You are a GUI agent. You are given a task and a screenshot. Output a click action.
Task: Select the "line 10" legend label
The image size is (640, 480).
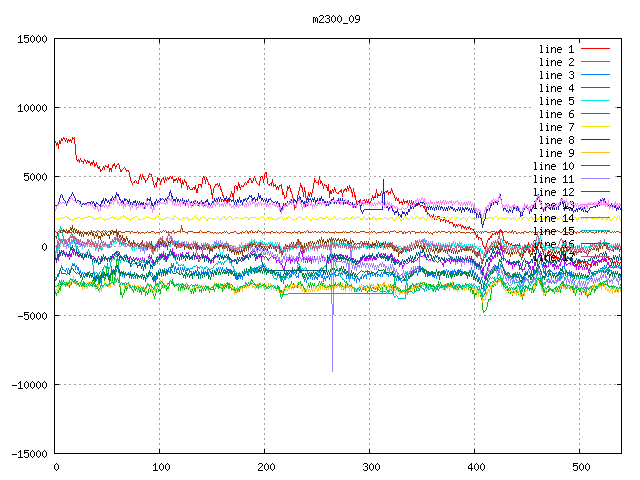tap(554, 166)
